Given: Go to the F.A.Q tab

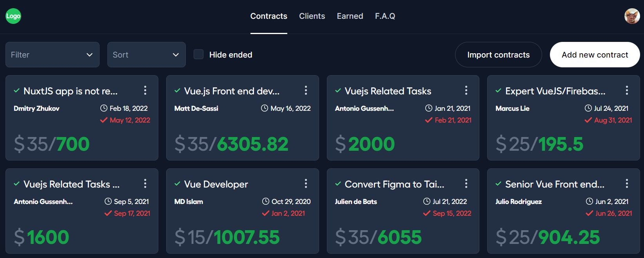Looking at the screenshot, I should tap(385, 16).
